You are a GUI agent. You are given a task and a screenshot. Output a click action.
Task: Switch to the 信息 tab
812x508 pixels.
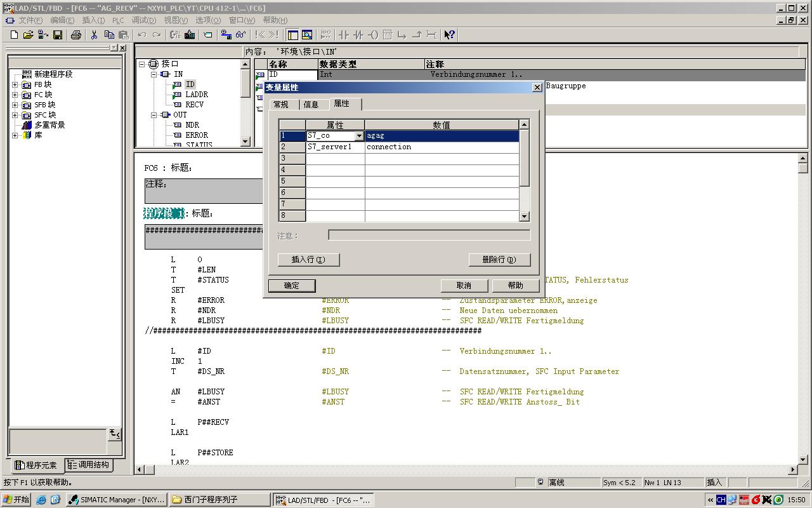pos(311,104)
